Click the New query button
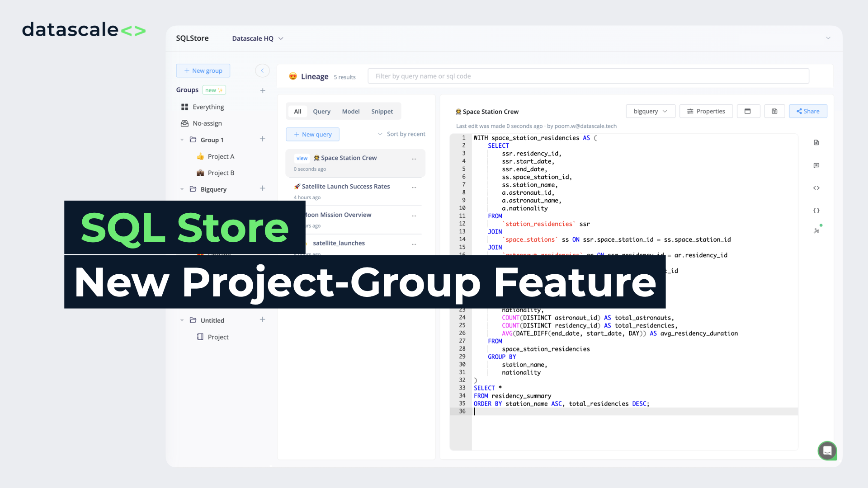 312,134
